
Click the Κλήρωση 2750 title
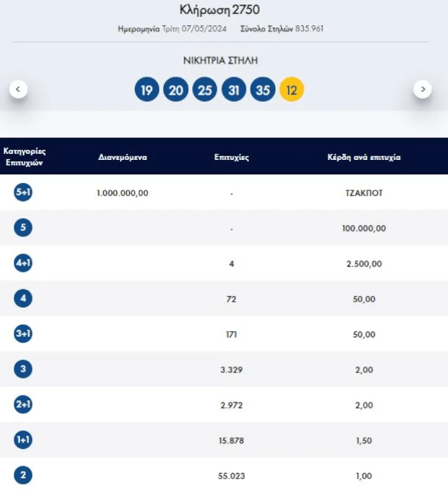coord(220,10)
